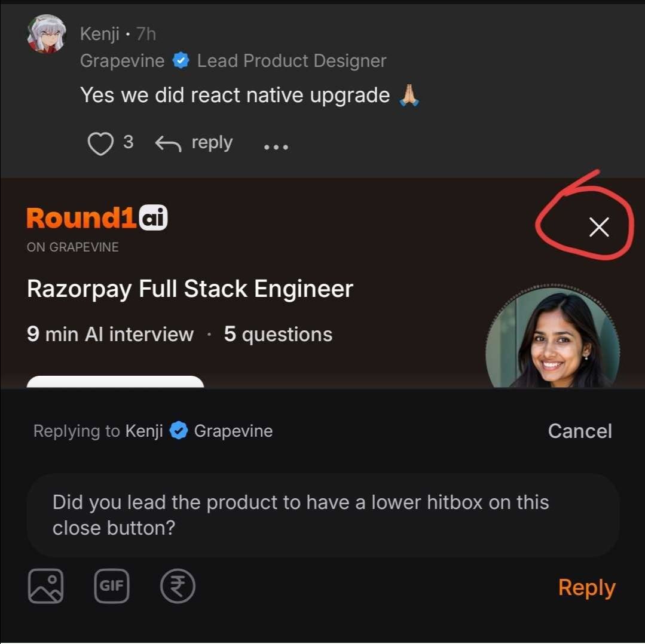The height and width of the screenshot is (644, 645).
Task: Open the Razorpay Full Stack Engineer job listing
Action: (x=190, y=289)
